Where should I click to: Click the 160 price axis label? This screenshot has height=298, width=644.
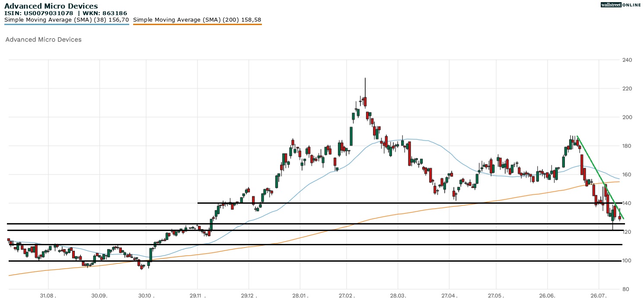627,174
